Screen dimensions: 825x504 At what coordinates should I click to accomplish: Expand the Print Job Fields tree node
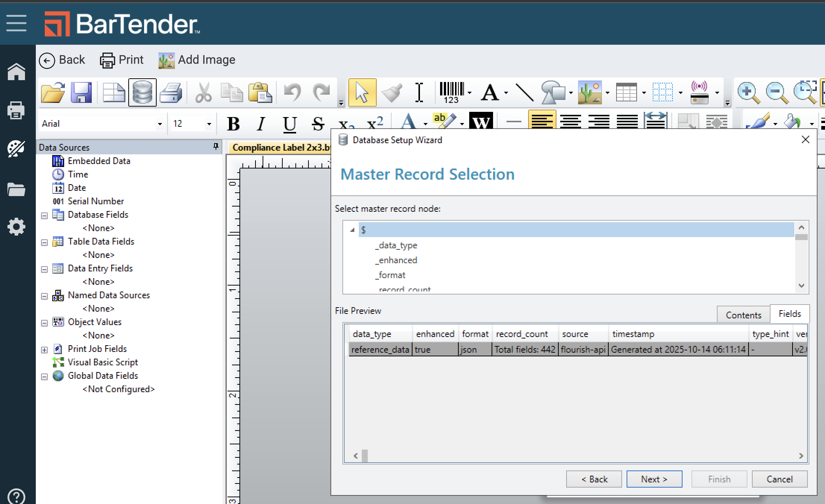tap(44, 350)
